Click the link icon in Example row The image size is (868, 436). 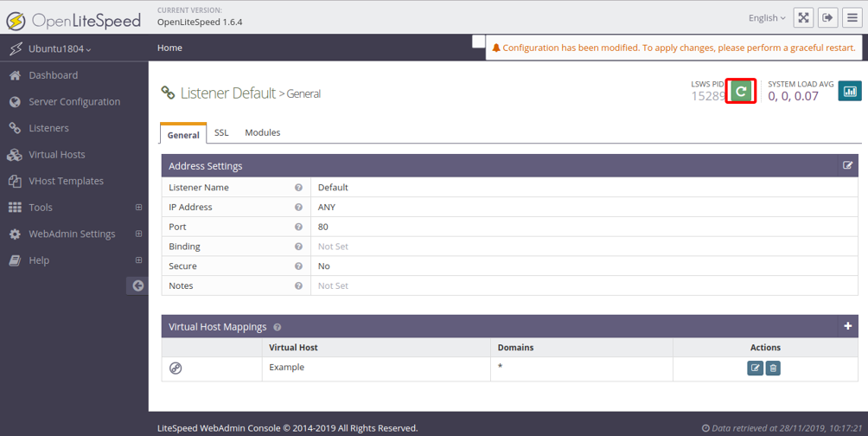coord(176,368)
